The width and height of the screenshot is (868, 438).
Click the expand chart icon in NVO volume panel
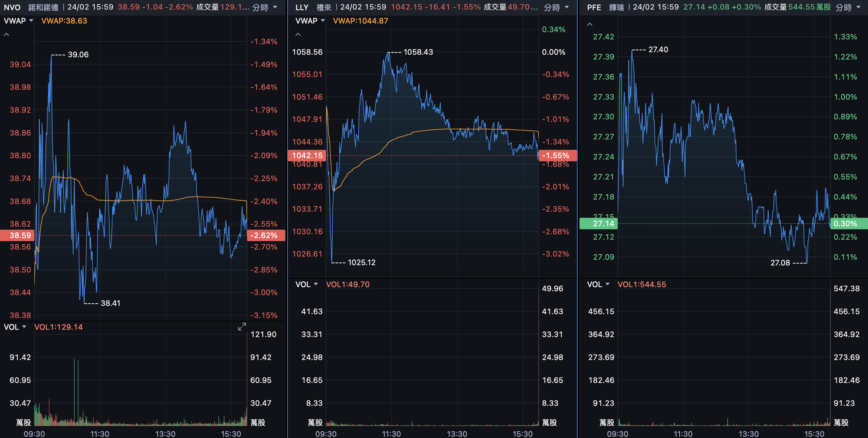[x=242, y=327]
